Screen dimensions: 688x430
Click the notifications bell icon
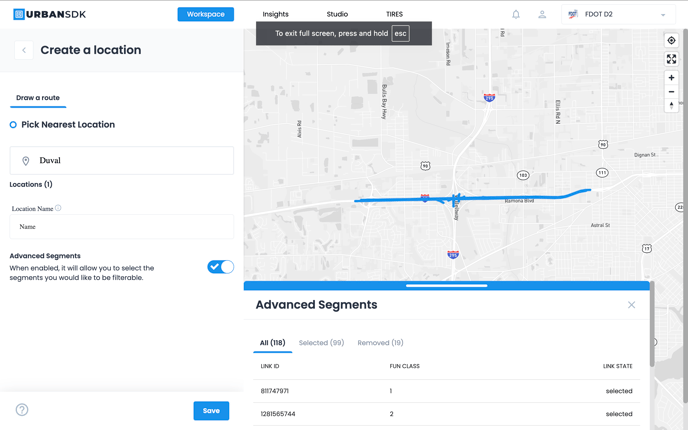(516, 15)
